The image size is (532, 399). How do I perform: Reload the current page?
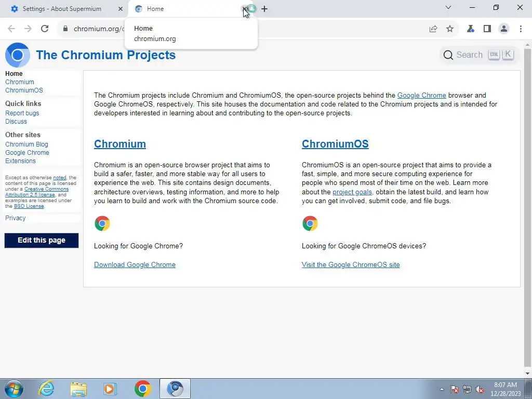[45, 29]
